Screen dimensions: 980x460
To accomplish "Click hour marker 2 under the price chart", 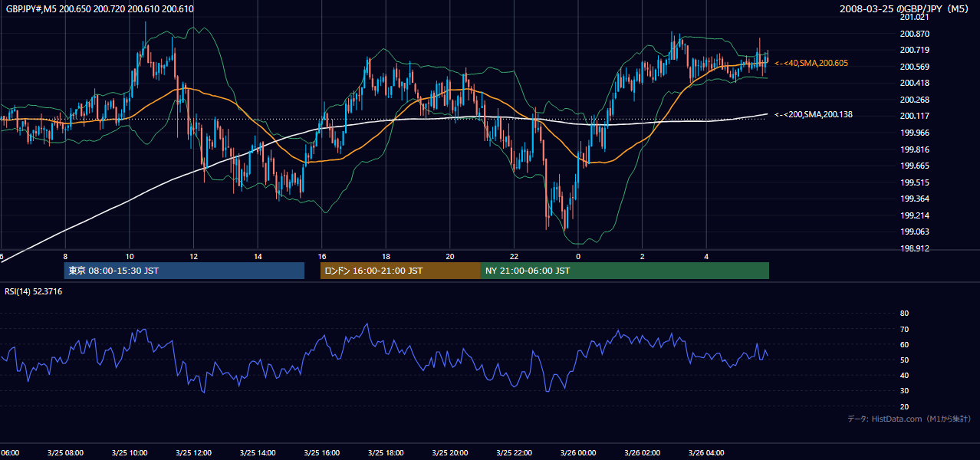I will [643, 257].
